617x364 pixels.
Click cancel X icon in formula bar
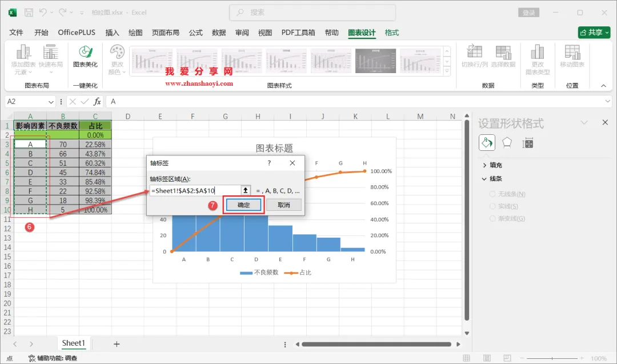tap(73, 102)
